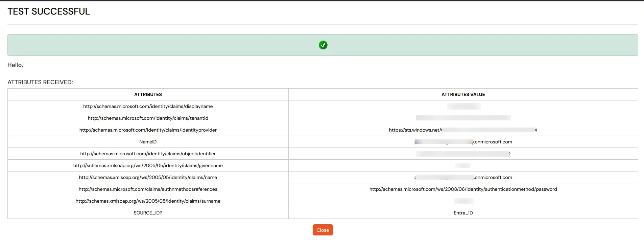Select the claims/name onmicrosoft.com value
This screenshot has width=644, height=251.
(463, 177)
